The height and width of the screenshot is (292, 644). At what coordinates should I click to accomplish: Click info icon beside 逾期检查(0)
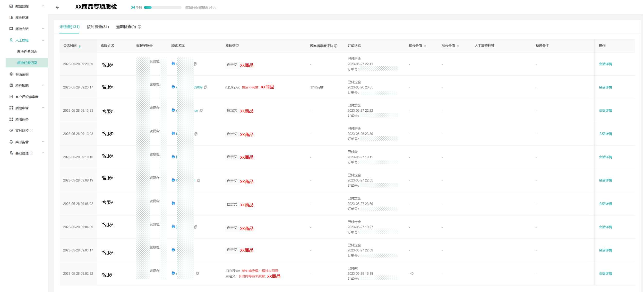click(x=139, y=27)
